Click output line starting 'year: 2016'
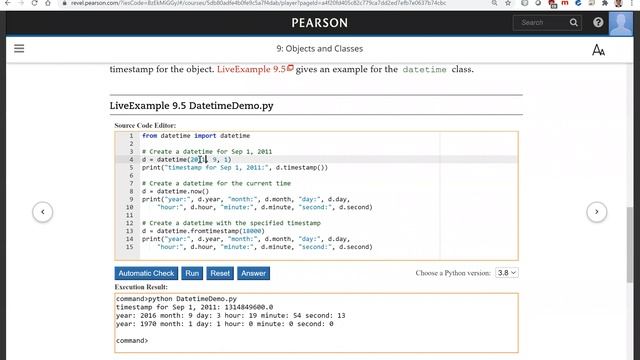Screen dimensions: 640x360 [231, 316]
